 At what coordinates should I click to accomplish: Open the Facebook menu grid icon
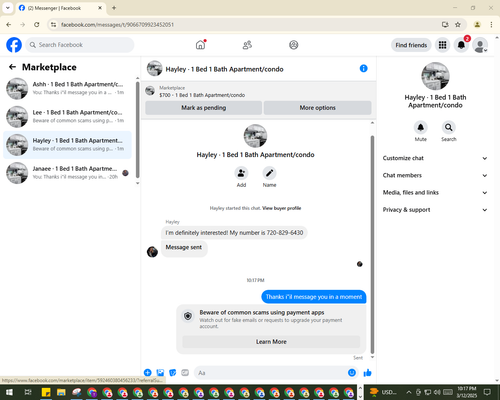click(x=442, y=45)
